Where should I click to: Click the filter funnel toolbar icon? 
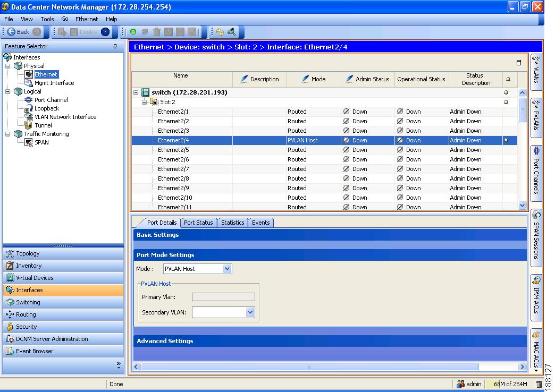click(232, 32)
